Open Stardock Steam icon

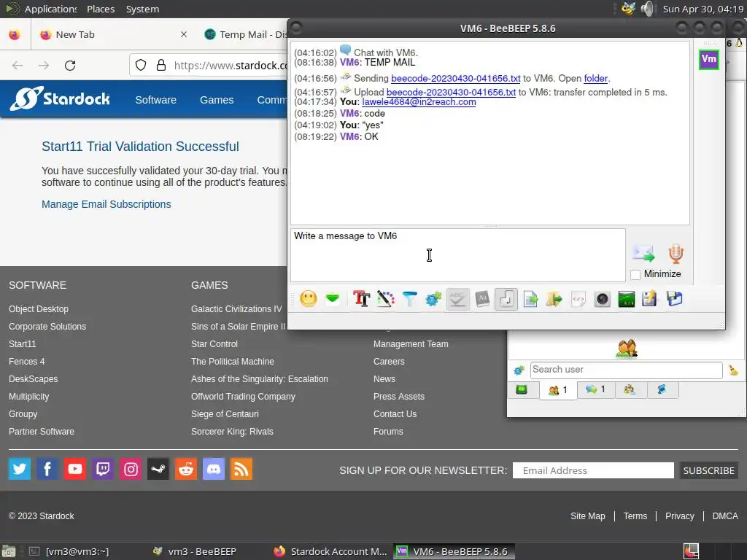tap(158, 469)
